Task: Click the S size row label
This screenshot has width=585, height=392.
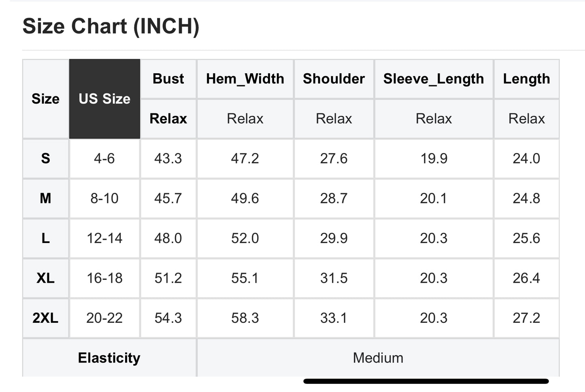Action: (45, 158)
